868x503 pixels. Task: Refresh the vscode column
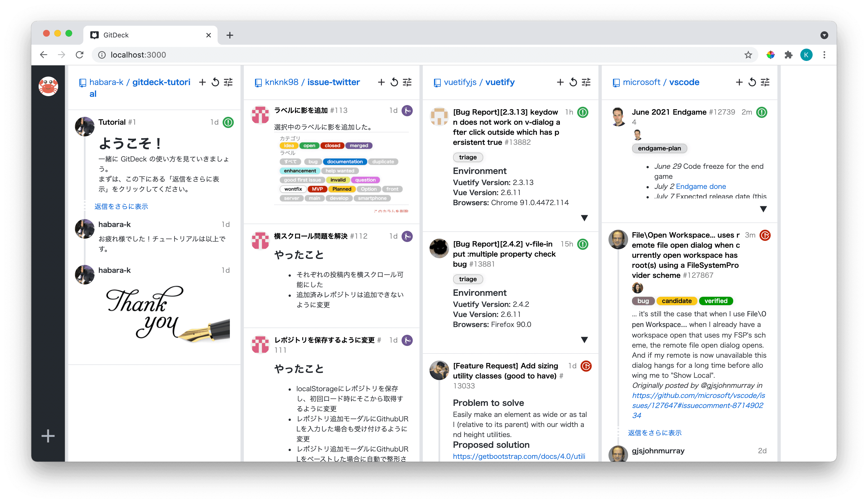(752, 82)
